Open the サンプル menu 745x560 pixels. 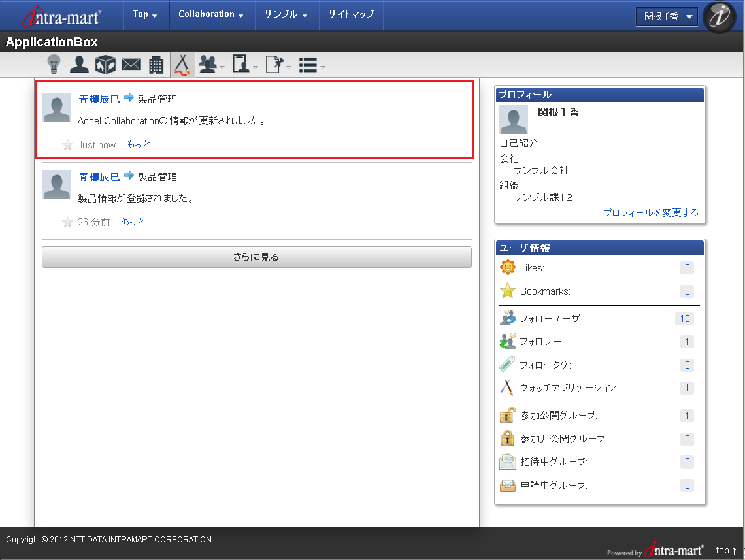286,15
